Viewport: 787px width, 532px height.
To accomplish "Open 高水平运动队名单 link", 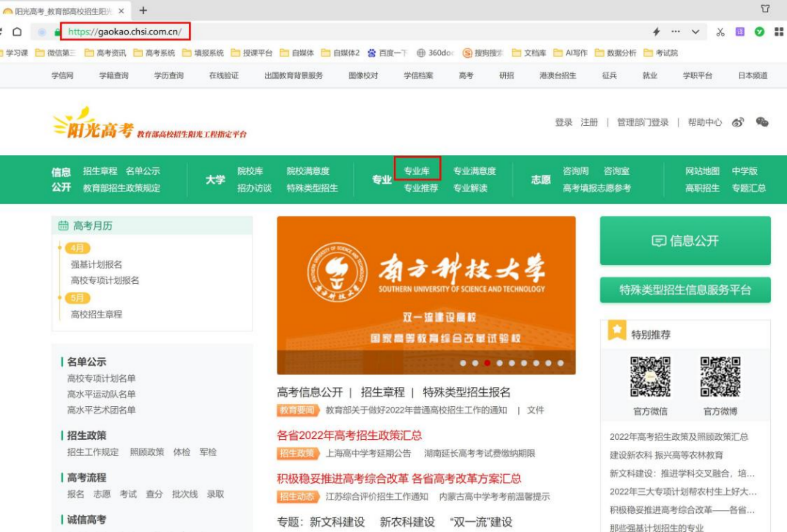I will tap(101, 394).
